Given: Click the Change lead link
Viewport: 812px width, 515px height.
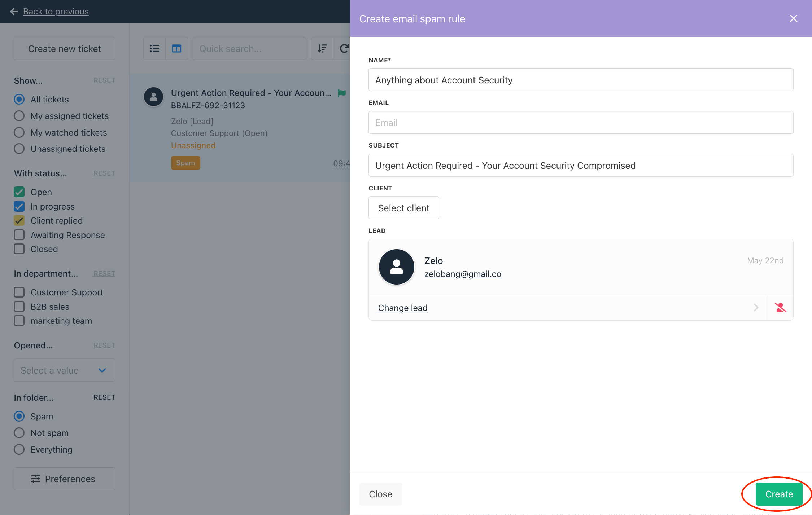Looking at the screenshot, I should [x=403, y=308].
